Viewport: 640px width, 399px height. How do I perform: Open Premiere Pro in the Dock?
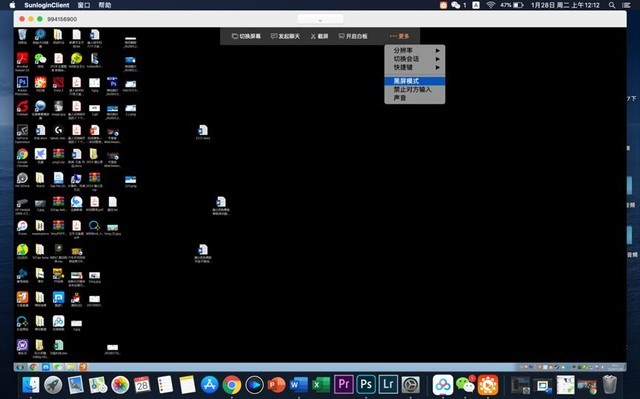point(344,384)
